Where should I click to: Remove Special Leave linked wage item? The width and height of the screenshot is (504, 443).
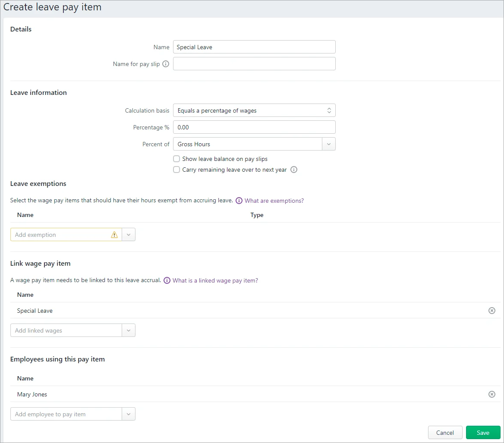tap(491, 311)
